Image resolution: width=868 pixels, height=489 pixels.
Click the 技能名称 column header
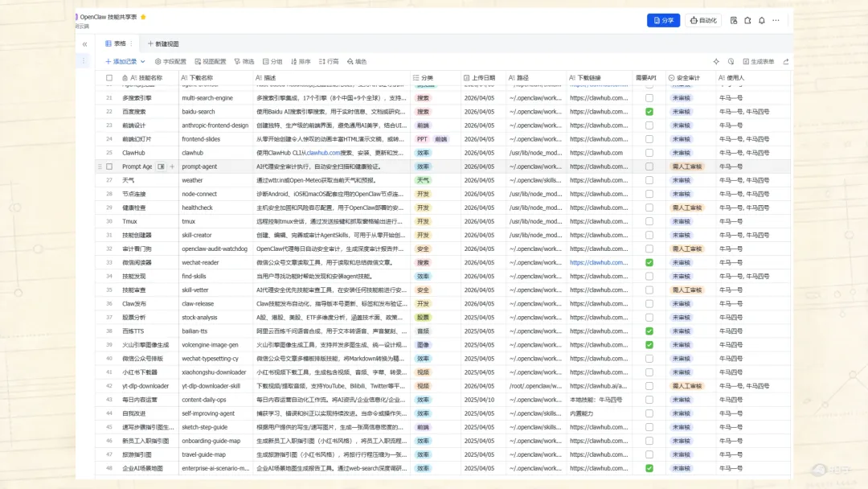[x=146, y=78]
